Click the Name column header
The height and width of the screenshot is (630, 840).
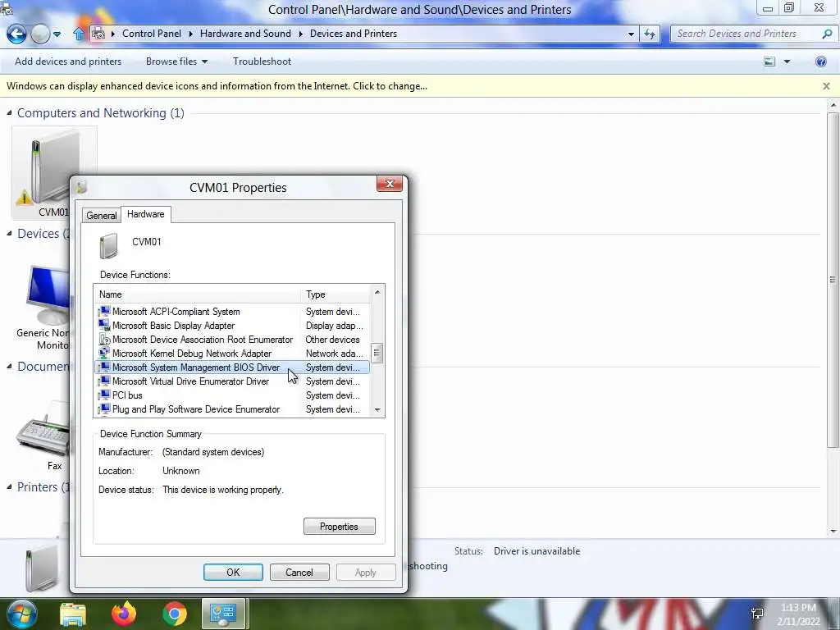coord(197,294)
